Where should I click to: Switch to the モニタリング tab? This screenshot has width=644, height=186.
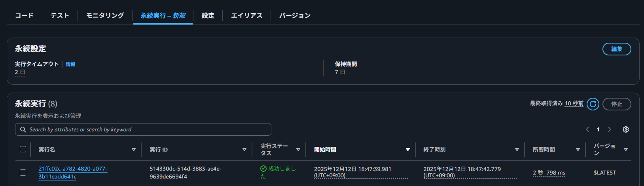(105, 15)
